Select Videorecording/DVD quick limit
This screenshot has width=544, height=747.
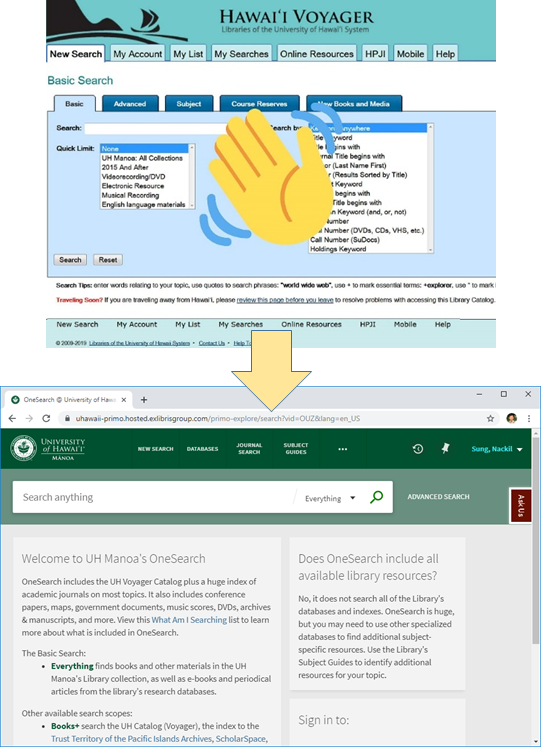pos(133,177)
